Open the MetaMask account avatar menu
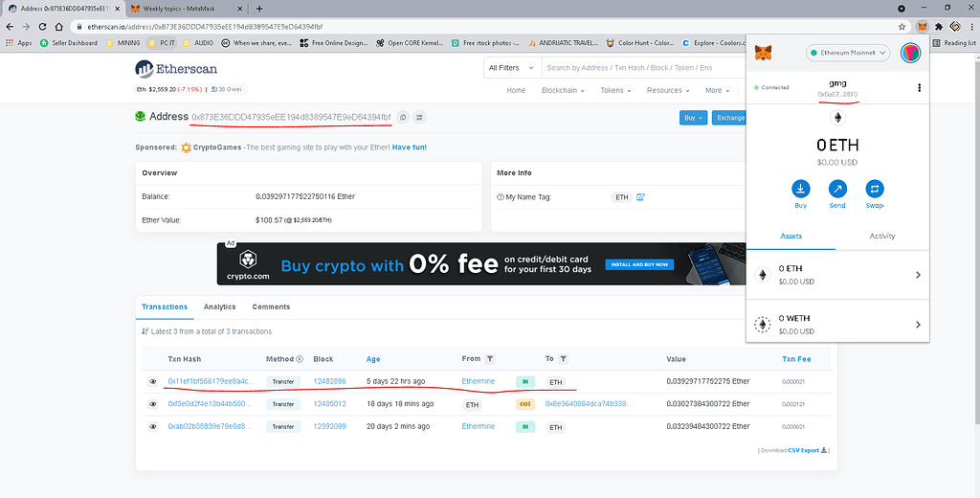This screenshot has width=980, height=498. 911,53
